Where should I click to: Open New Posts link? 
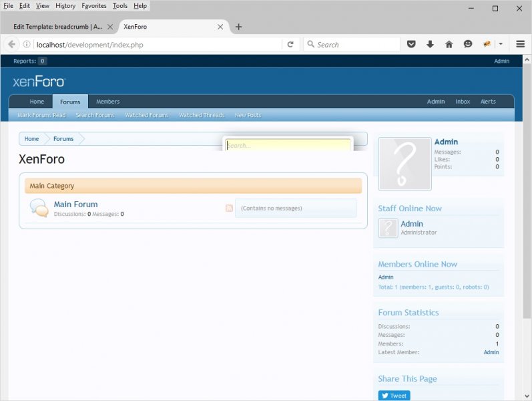click(248, 115)
